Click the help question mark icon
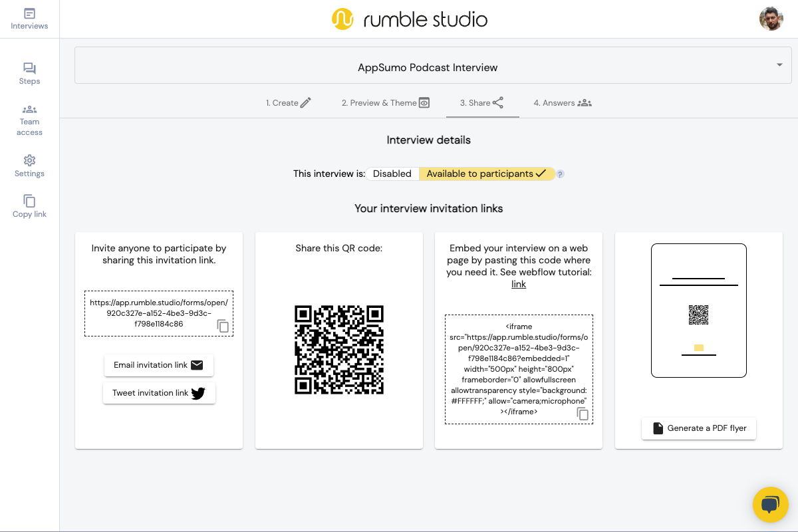Viewport: 798px width, 532px height. 560,174
